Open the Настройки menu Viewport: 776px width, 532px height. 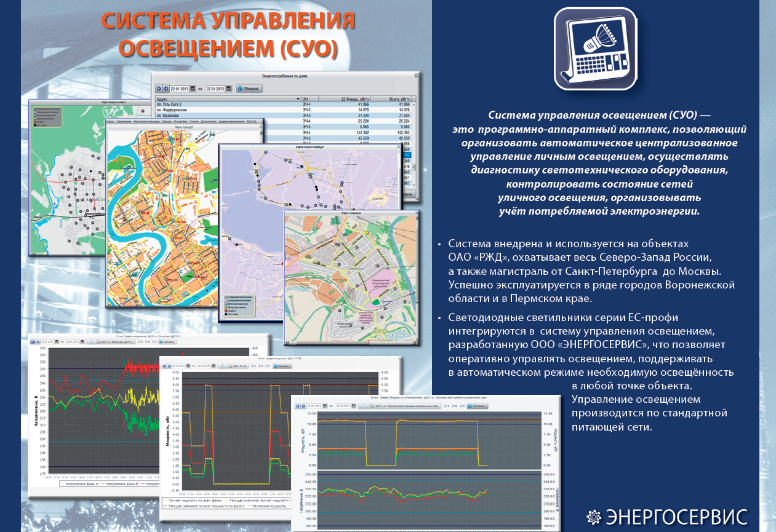click(180, 122)
